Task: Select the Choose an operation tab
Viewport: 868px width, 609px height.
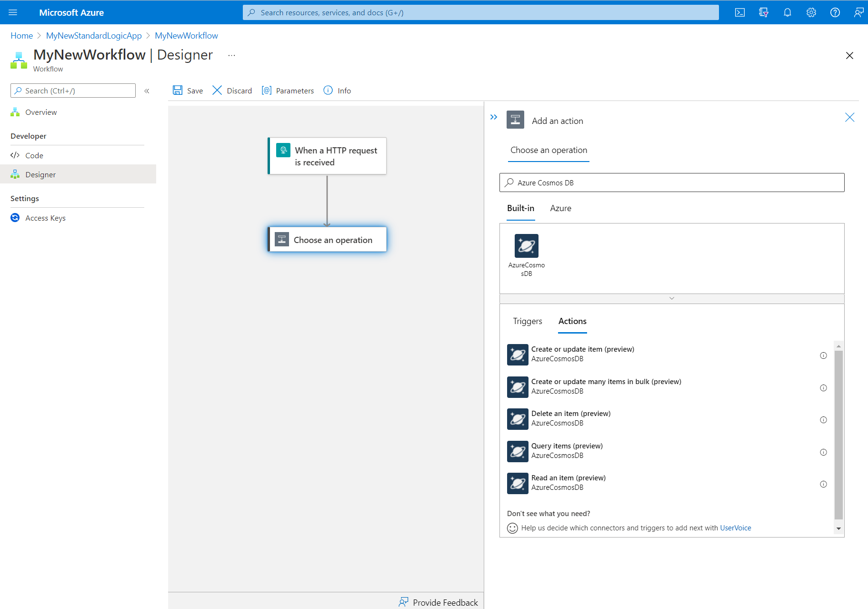Action: point(549,150)
